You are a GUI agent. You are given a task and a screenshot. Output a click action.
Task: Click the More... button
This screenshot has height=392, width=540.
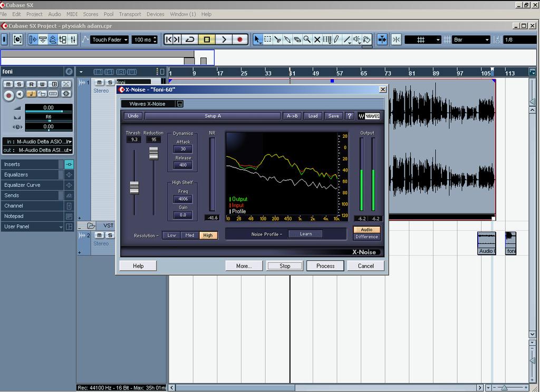pyautogui.click(x=244, y=266)
